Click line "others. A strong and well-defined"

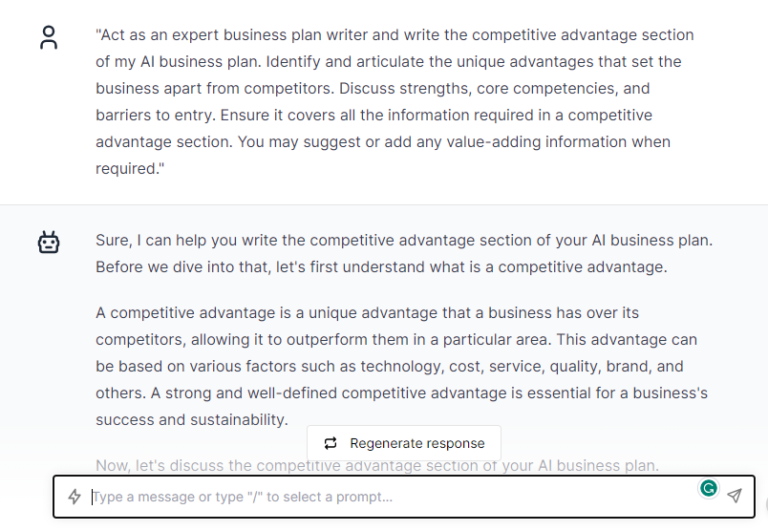402,393
